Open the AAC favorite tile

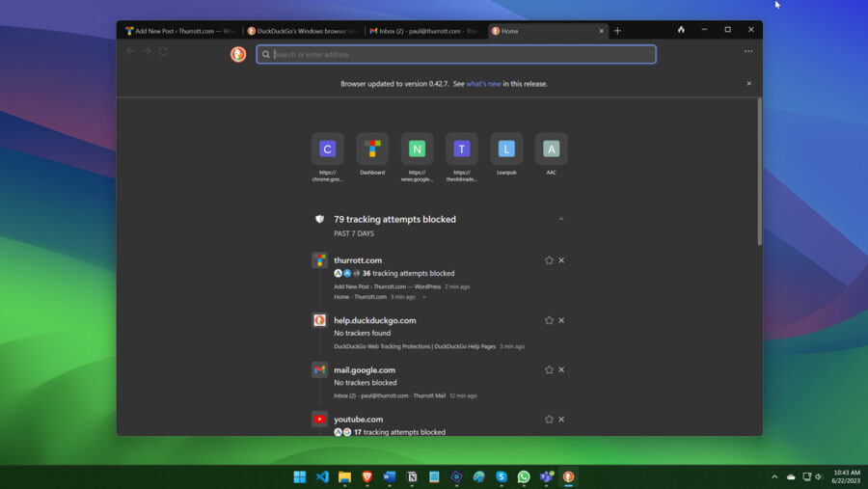(x=551, y=149)
